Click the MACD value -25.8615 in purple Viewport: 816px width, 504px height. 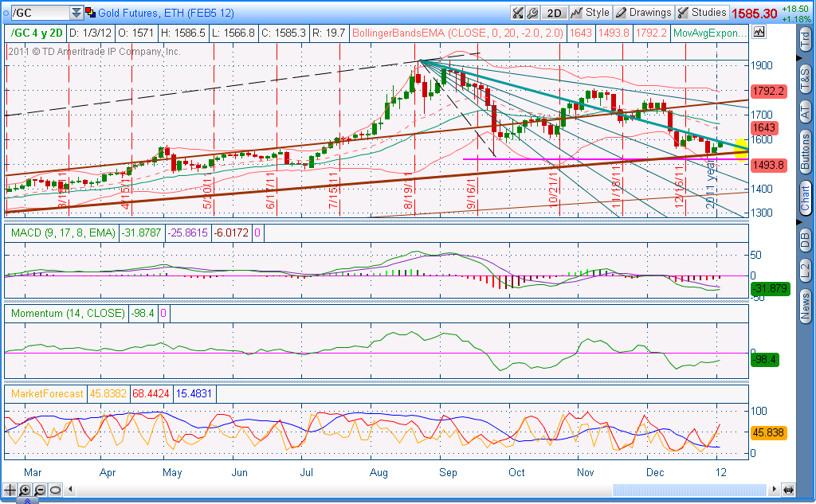click(187, 232)
